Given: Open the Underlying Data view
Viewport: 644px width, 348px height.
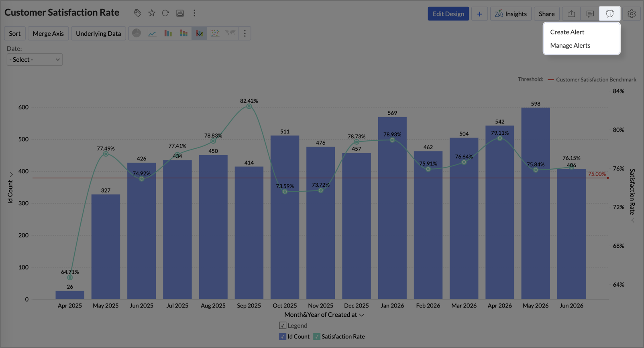Looking at the screenshot, I should point(98,34).
